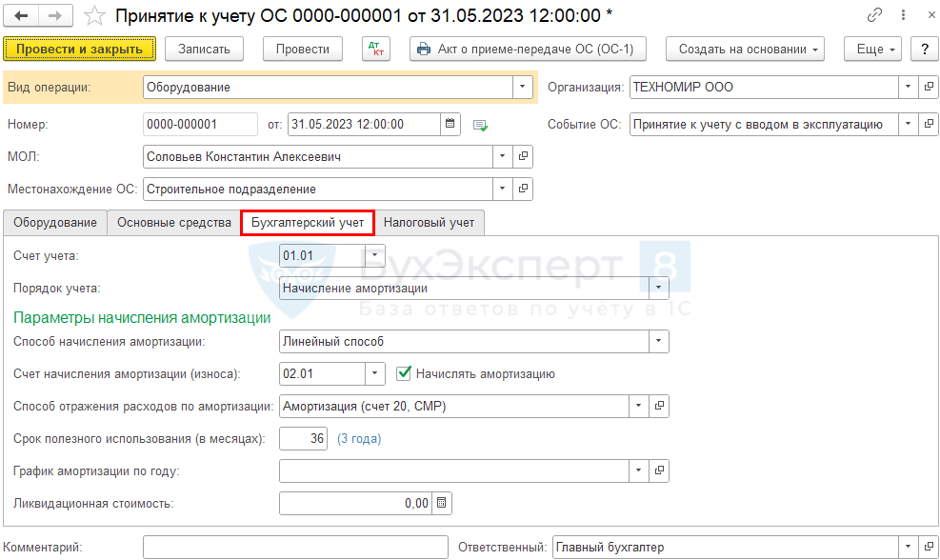
Task: Click the back navigation arrow
Action: [x=21, y=16]
